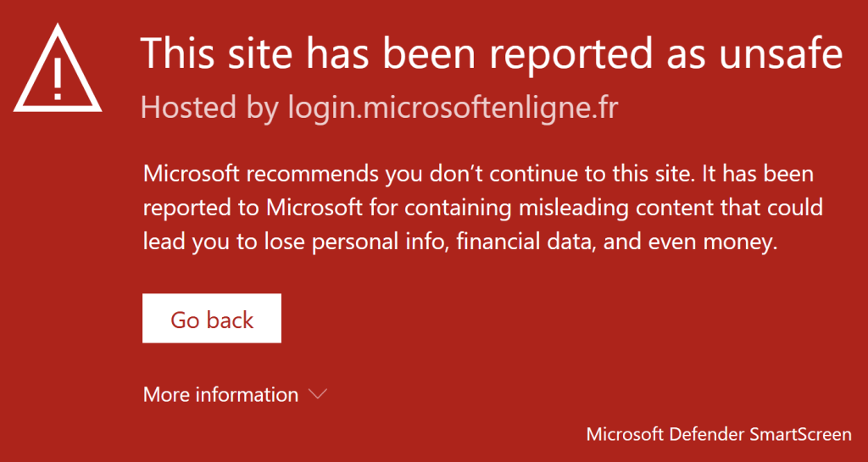Click the exclamation mark inside the triangle

pos(58,77)
